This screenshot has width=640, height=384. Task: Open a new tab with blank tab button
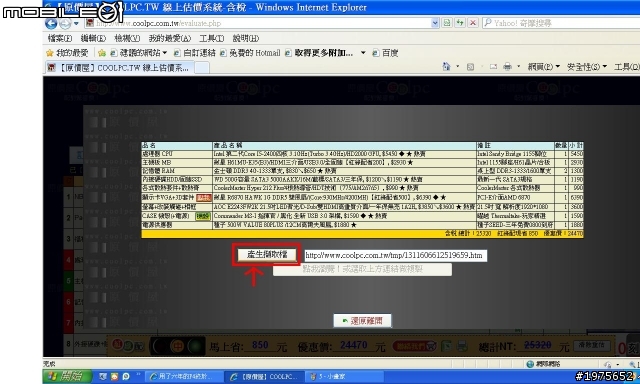[x=202, y=68]
